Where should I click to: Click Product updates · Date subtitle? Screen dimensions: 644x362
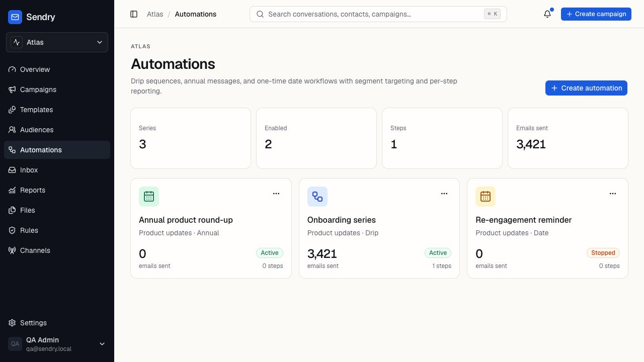512,233
